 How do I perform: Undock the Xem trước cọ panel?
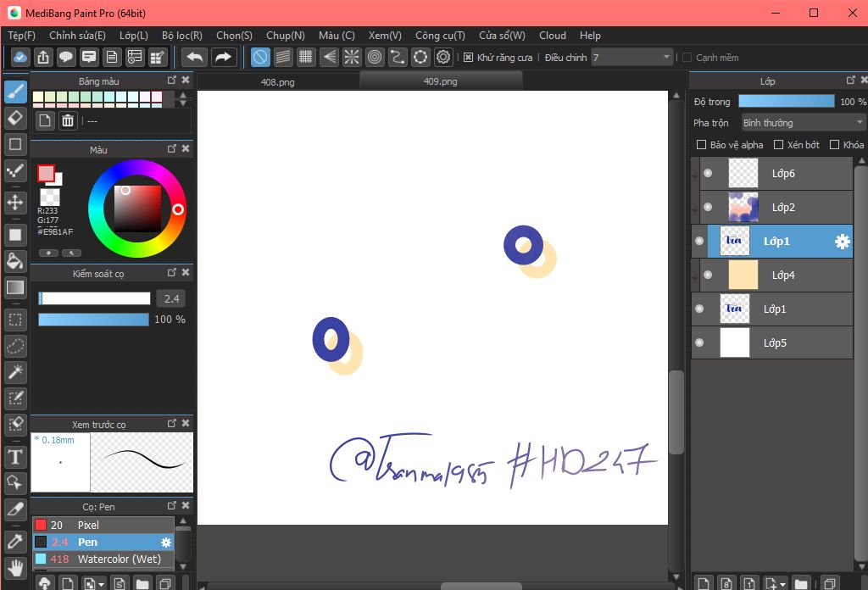pyautogui.click(x=171, y=423)
